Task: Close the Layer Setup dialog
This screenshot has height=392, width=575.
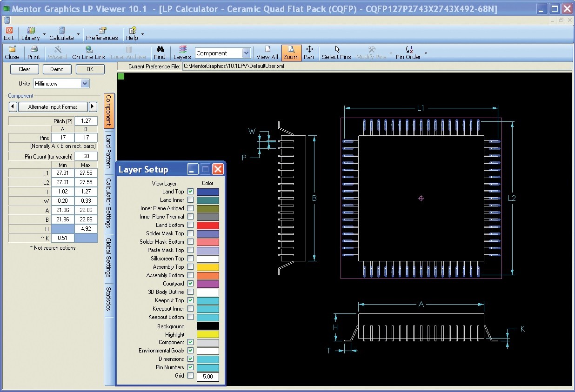Action: (218, 169)
